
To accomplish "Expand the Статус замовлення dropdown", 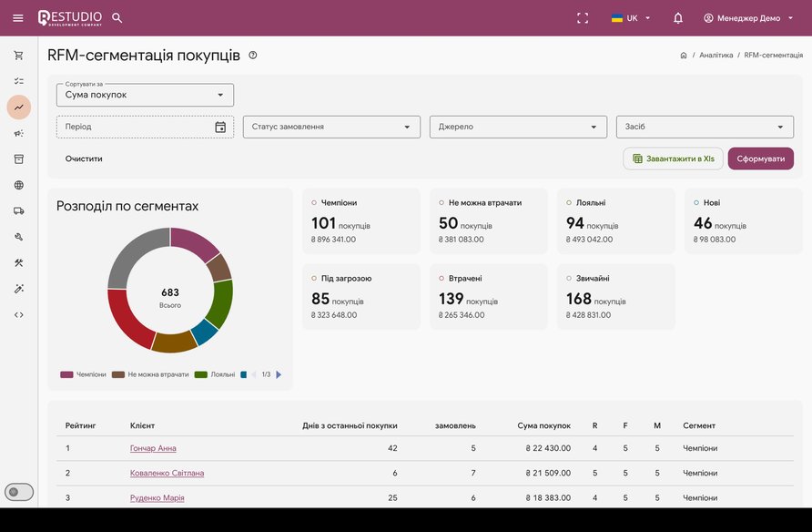I will coord(331,127).
